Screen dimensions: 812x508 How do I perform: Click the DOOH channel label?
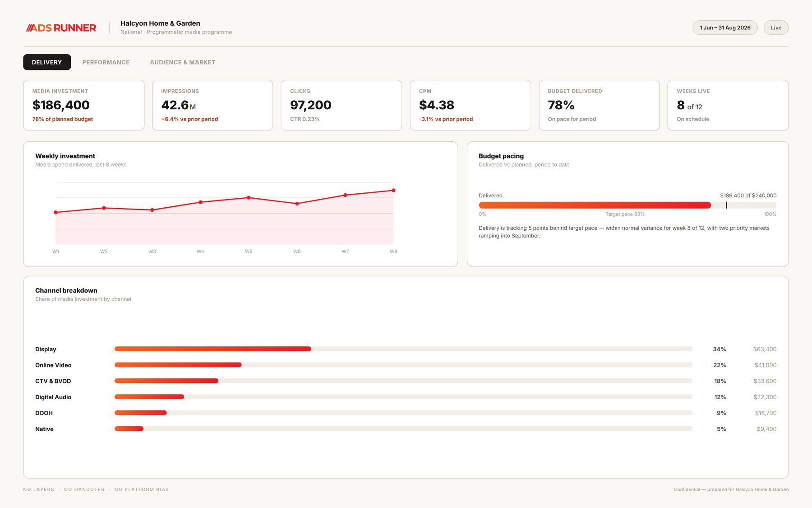pos(44,413)
